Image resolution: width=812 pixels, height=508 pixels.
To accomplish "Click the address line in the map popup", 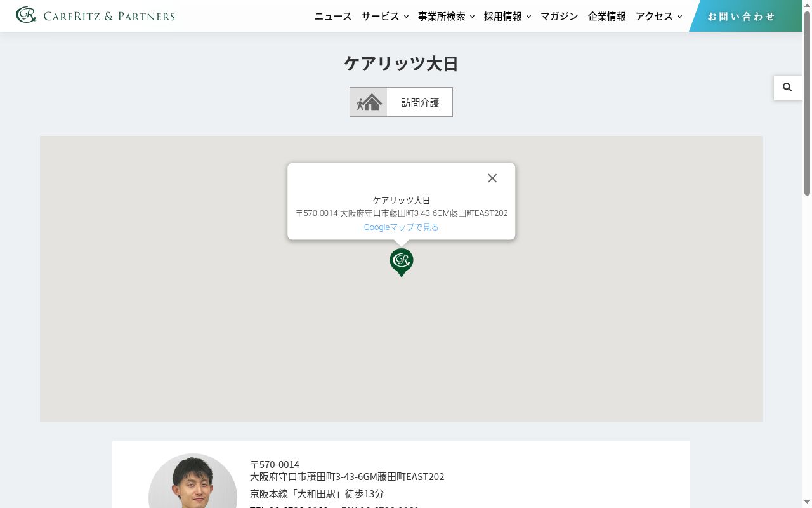I will click(x=402, y=213).
